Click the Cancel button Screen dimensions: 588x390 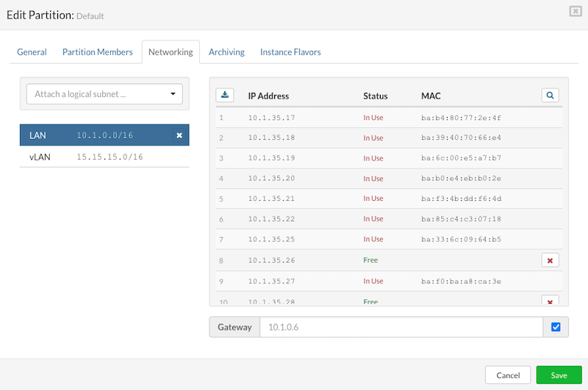[x=508, y=375]
